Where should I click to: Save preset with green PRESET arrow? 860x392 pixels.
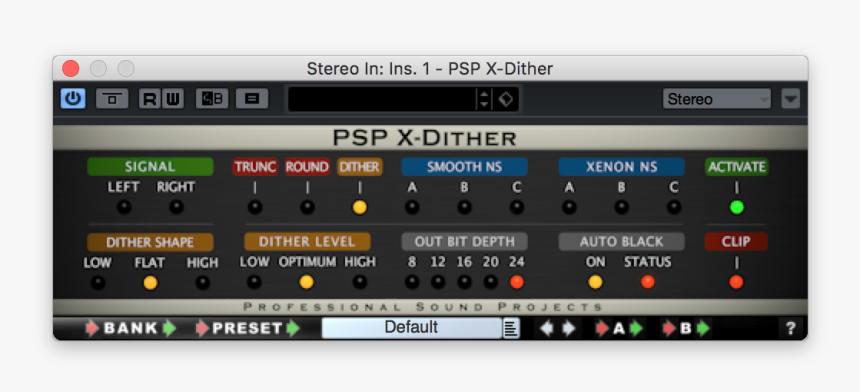pos(294,328)
